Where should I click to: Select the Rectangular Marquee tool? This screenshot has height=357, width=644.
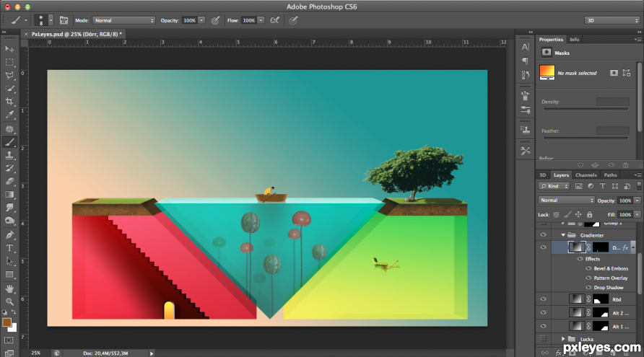tap(9, 62)
